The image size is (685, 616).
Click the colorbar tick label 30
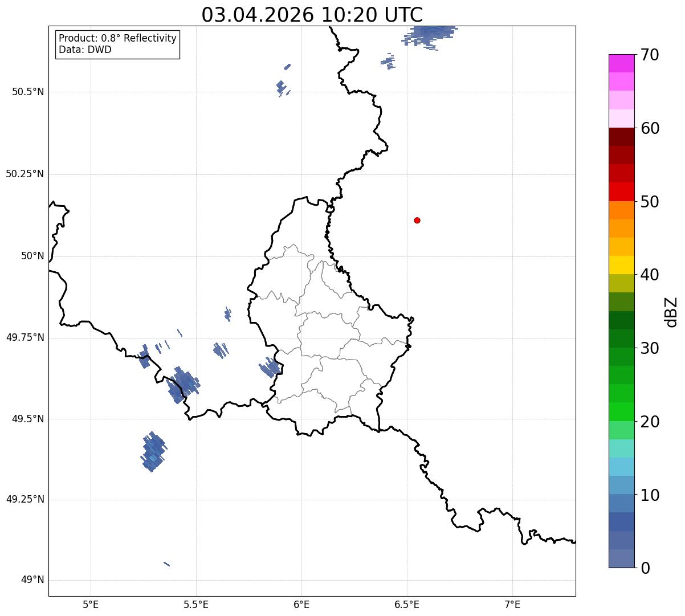[x=650, y=348]
